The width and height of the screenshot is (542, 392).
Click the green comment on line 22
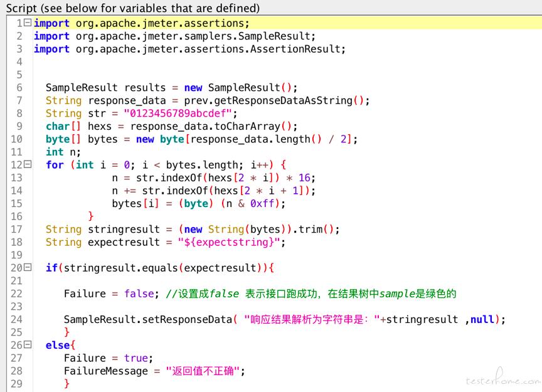click(x=311, y=294)
